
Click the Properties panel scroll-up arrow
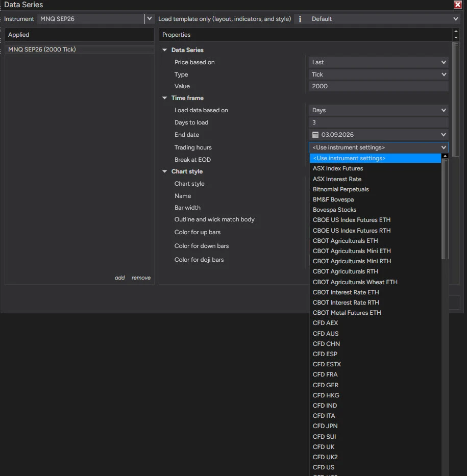click(x=456, y=31)
